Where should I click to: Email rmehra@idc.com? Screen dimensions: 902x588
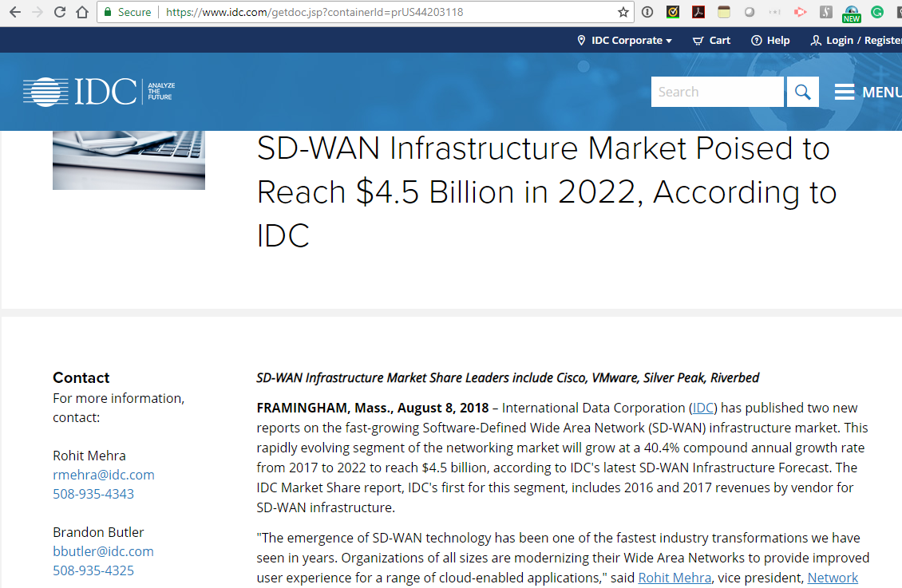(104, 475)
